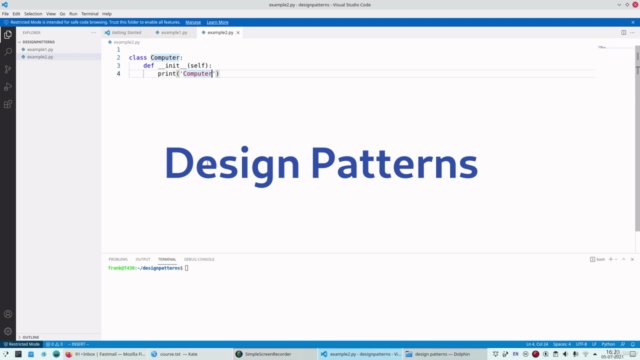Open example1.py in the Explorer tree

click(x=40, y=49)
